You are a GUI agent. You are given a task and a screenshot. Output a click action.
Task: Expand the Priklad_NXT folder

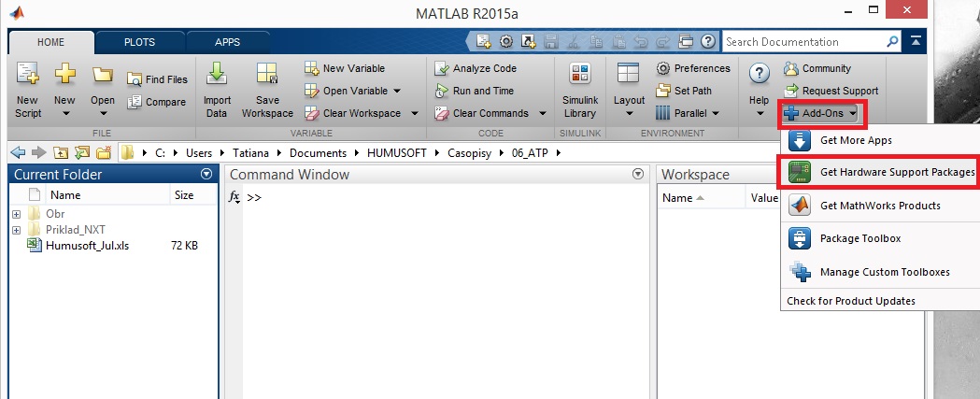point(16,230)
